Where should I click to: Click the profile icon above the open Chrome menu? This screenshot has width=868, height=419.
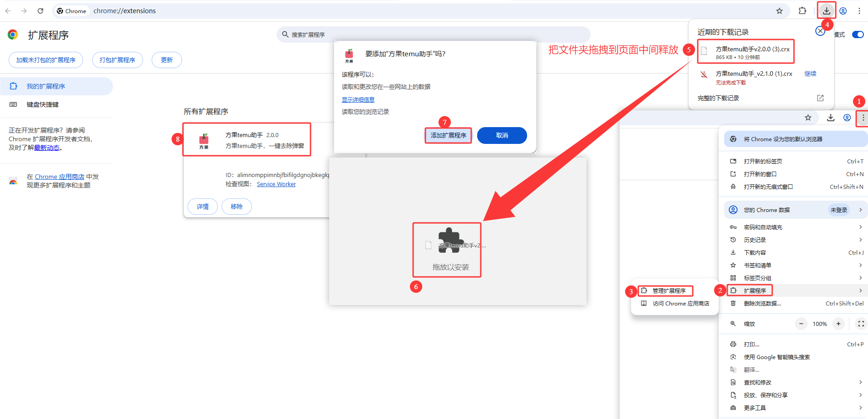coord(847,118)
